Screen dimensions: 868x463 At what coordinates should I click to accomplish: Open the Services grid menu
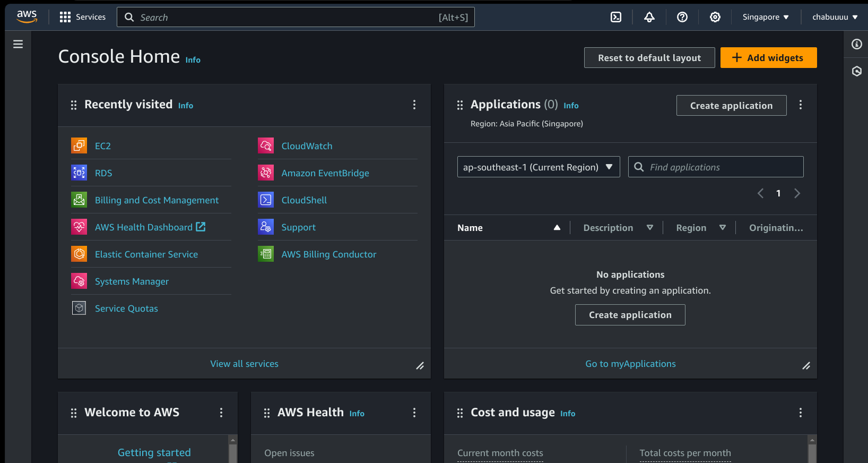coord(82,17)
